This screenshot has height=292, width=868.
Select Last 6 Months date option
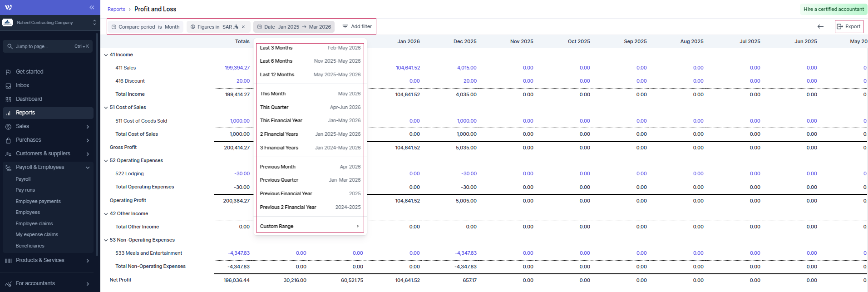tap(310, 61)
